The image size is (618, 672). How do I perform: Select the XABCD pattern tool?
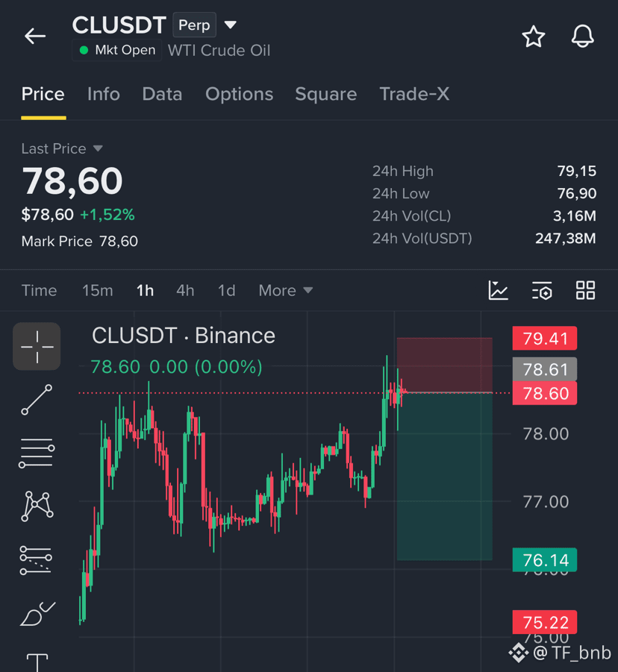[x=37, y=506]
